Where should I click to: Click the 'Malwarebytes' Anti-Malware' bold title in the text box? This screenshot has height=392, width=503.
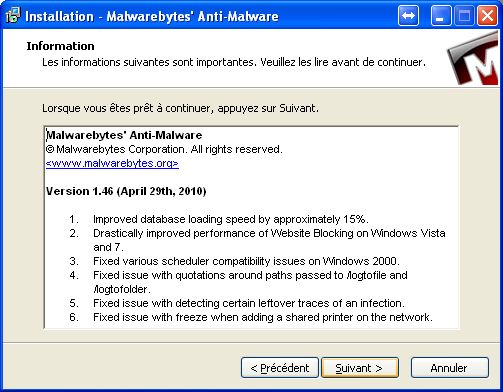tap(124, 135)
